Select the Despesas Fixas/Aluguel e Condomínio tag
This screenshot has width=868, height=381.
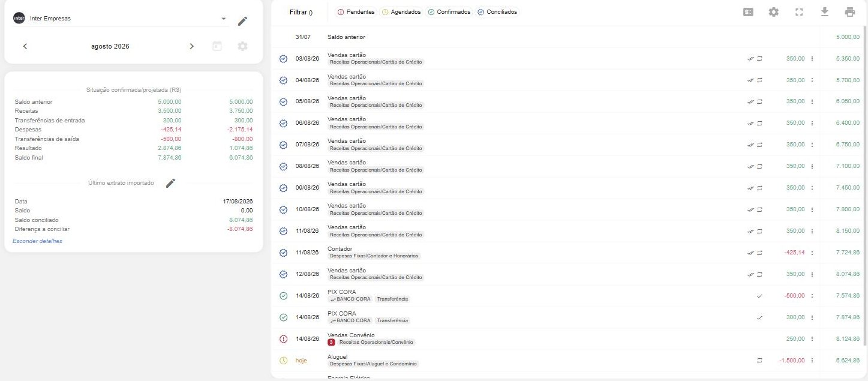[373, 364]
